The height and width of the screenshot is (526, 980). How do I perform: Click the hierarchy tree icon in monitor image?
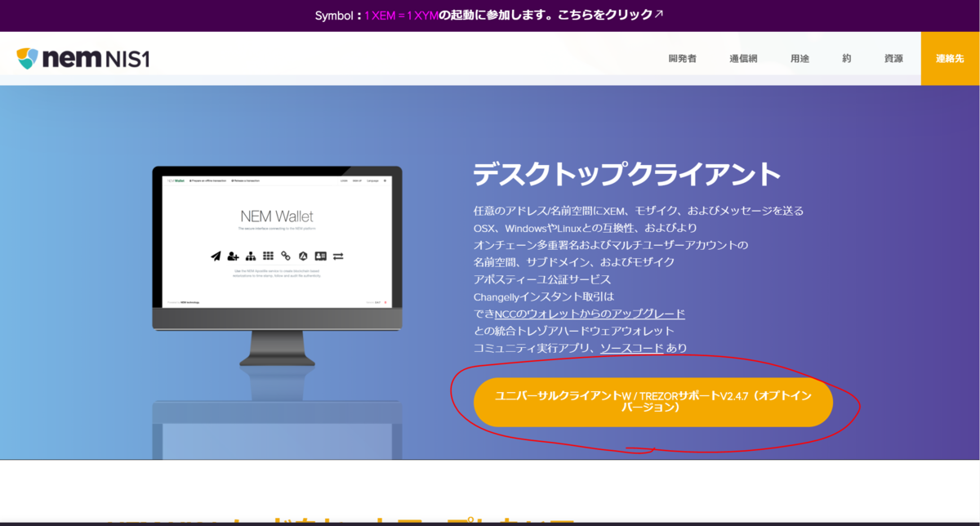pos(251,256)
